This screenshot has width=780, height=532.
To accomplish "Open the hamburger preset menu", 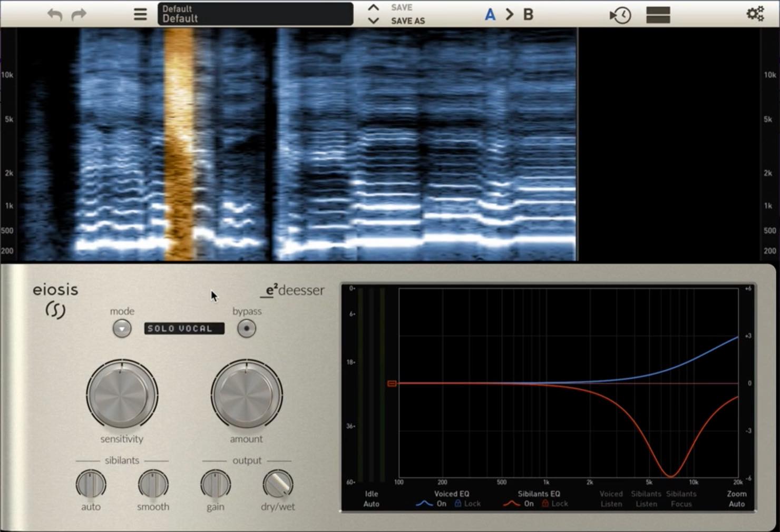I will (x=140, y=14).
